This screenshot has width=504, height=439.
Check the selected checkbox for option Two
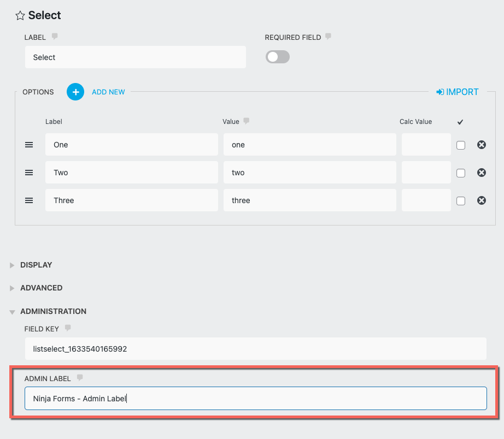461,173
